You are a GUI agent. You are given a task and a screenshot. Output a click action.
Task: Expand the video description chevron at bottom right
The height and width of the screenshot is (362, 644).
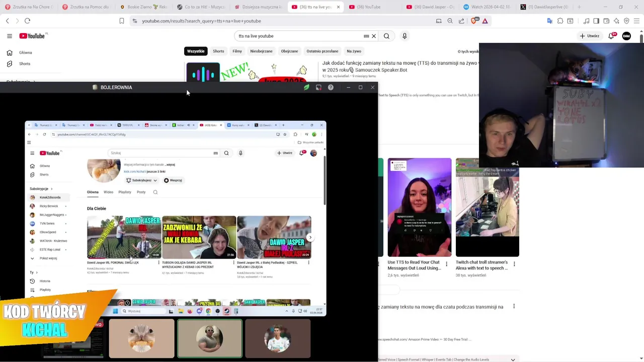(513, 359)
